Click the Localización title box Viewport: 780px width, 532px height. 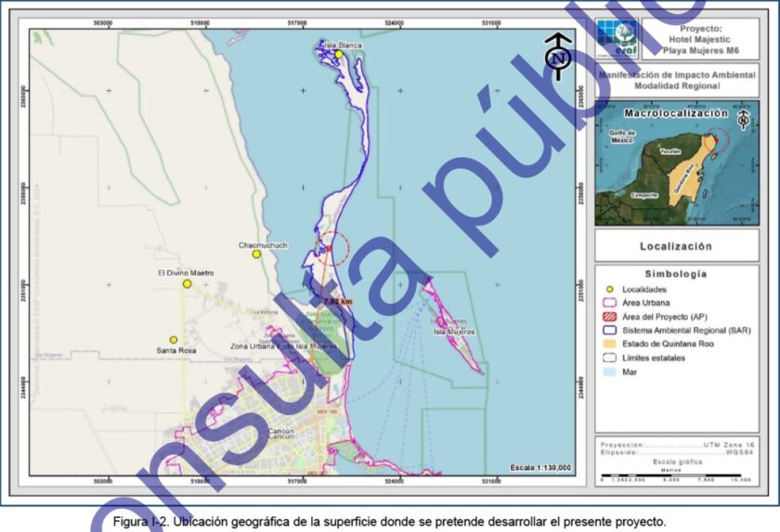point(675,247)
